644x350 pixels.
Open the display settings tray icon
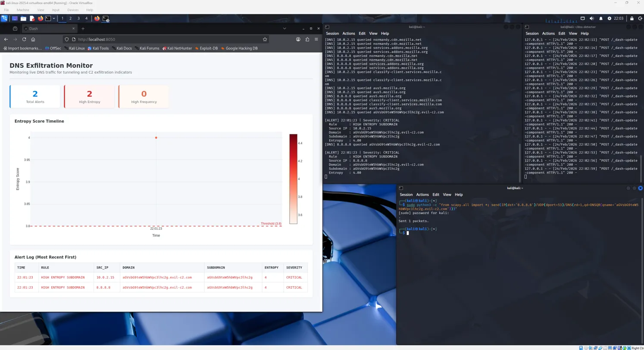(583, 19)
